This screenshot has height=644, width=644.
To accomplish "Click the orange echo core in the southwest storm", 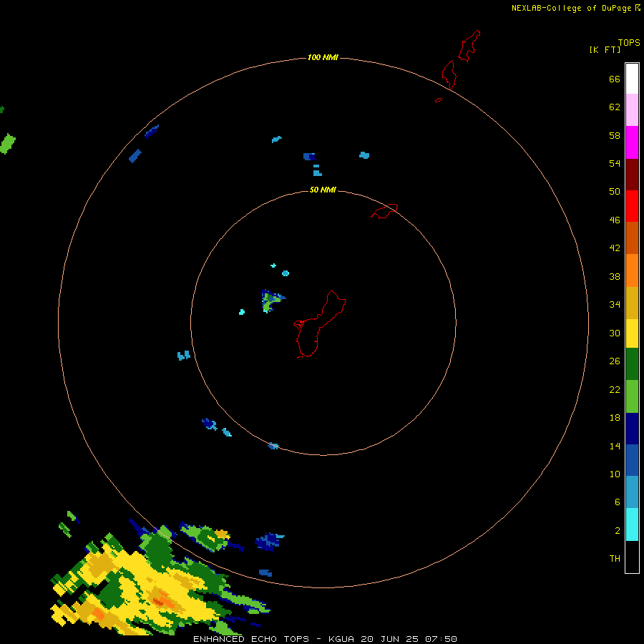I will pos(165,599).
